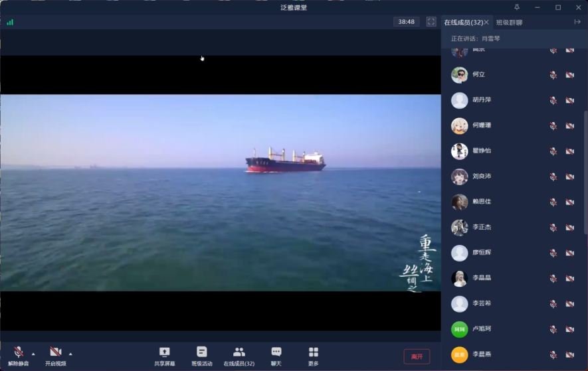Click the red 离开 leave button
The image size is (588, 371).
coord(417,356)
